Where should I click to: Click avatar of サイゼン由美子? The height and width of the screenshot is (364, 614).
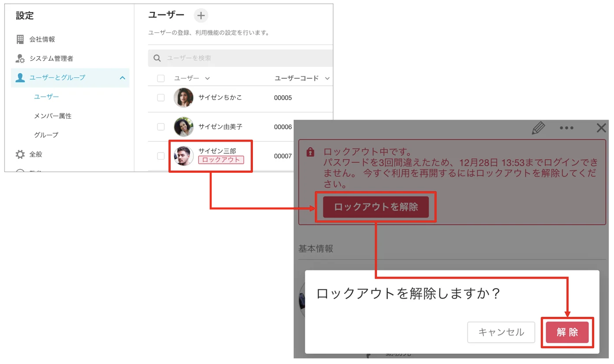pos(183,127)
